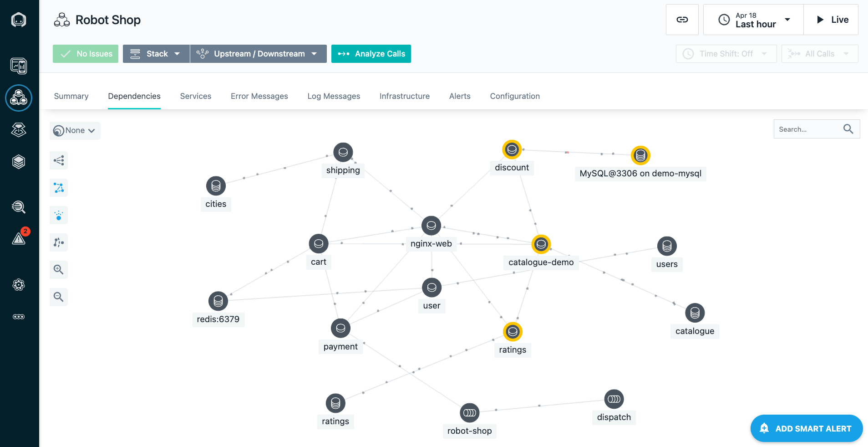The width and height of the screenshot is (868, 447).
Task: Open the Analytics search sidebar icon
Action: pos(19,207)
